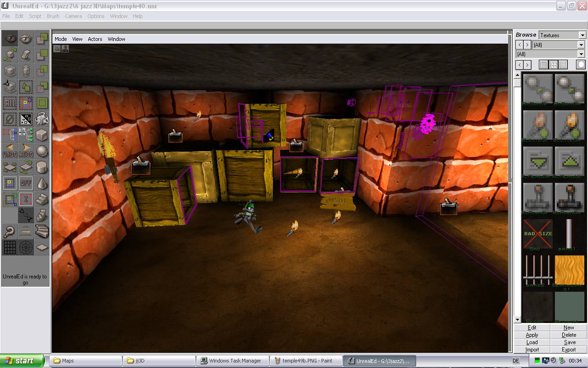The image size is (588, 368).
Task: Click the texture Import button
Action: [532, 350]
